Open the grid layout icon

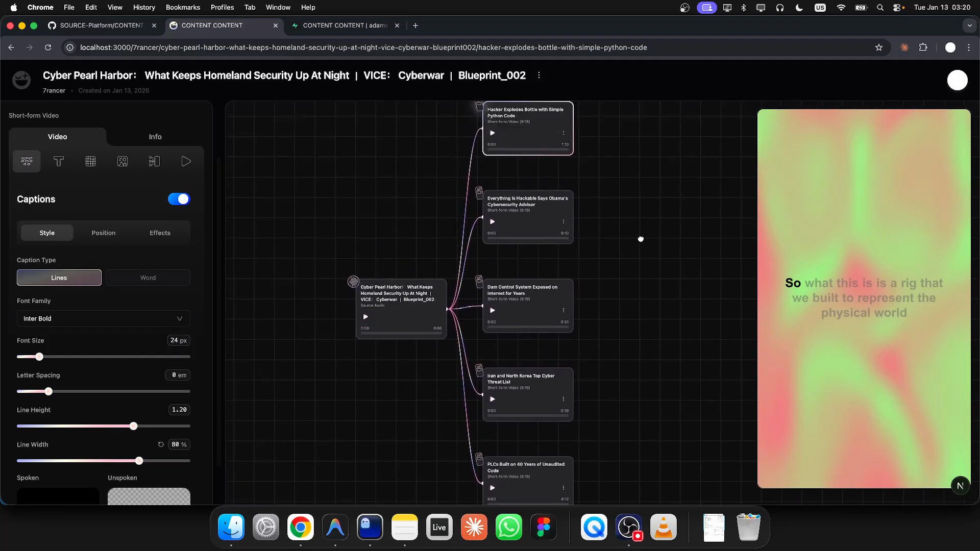[x=90, y=161]
